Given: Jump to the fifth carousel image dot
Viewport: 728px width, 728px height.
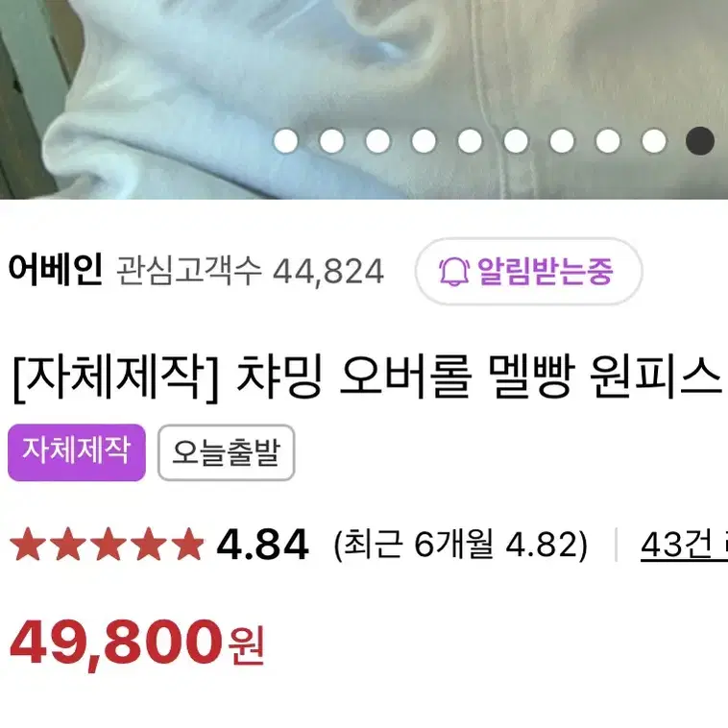Looking at the screenshot, I should pyautogui.click(x=470, y=140).
